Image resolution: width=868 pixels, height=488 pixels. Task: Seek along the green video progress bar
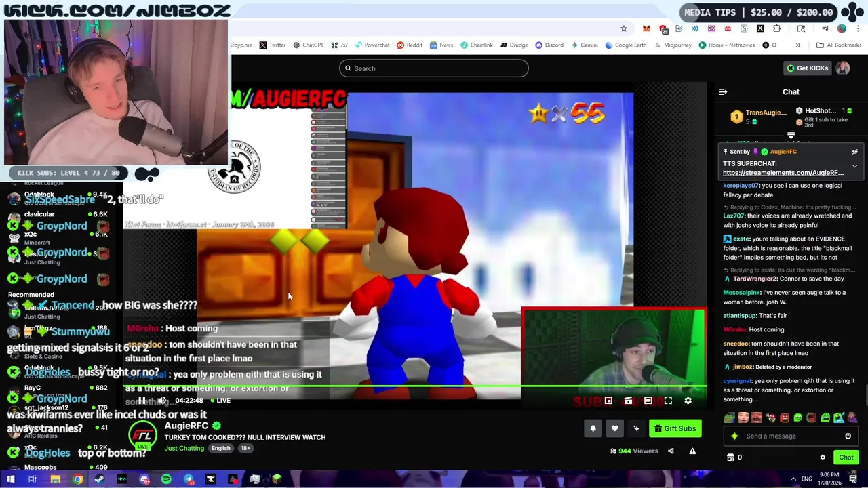click(x=415, y=387)
